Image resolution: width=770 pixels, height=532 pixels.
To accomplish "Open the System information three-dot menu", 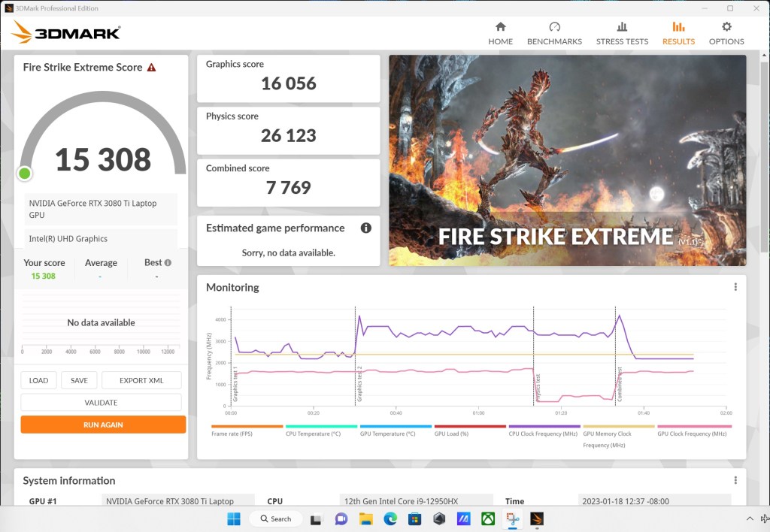I will point(735,479).
